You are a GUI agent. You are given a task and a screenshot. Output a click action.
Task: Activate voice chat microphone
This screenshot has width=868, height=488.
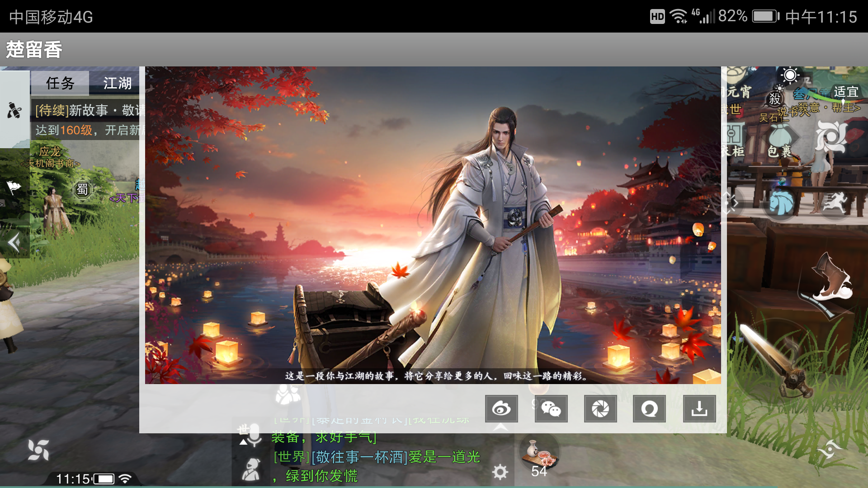(x=255, y=436)
